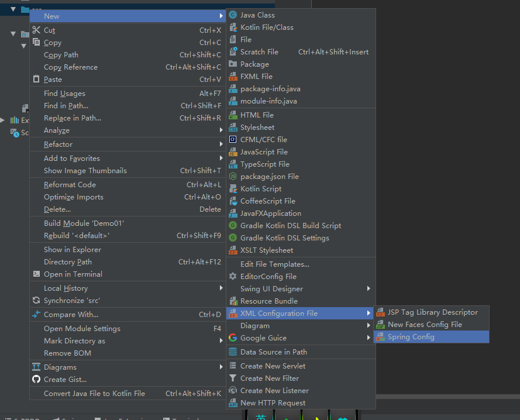Image resolution: width=520 pixels, height=420 pixels.
Task: Select Replace in Path entry
Action: click(x=128, y=118)
